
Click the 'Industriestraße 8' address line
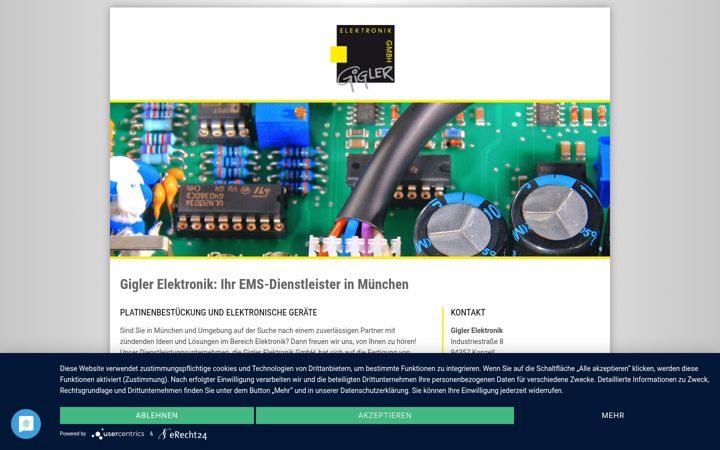click(477, 341)
